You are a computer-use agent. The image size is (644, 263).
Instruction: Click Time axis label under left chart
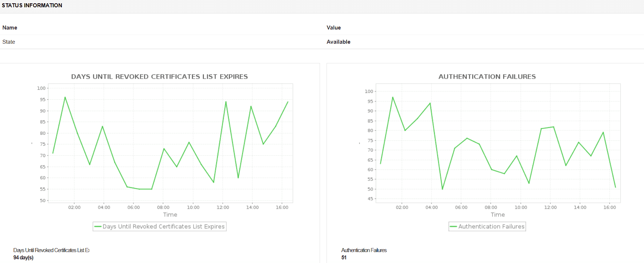[x=170, y=215]
